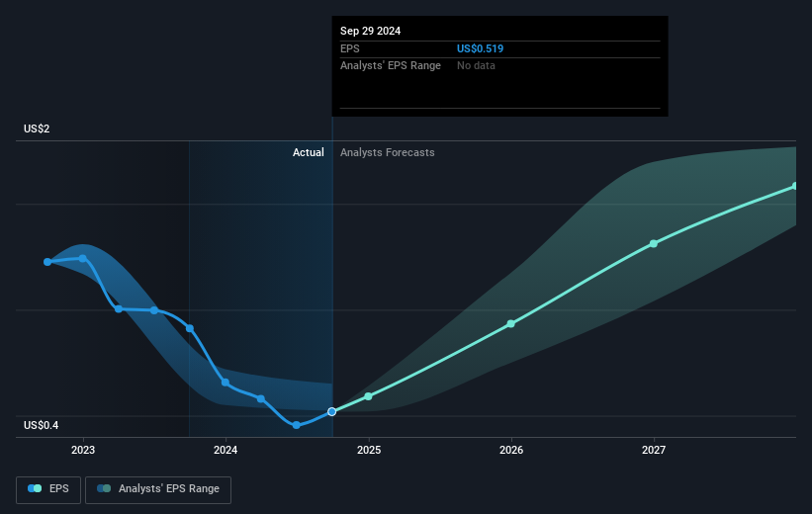Select the 2025 forecast data point
The image size is (812, 514).
tap(368, 396)
